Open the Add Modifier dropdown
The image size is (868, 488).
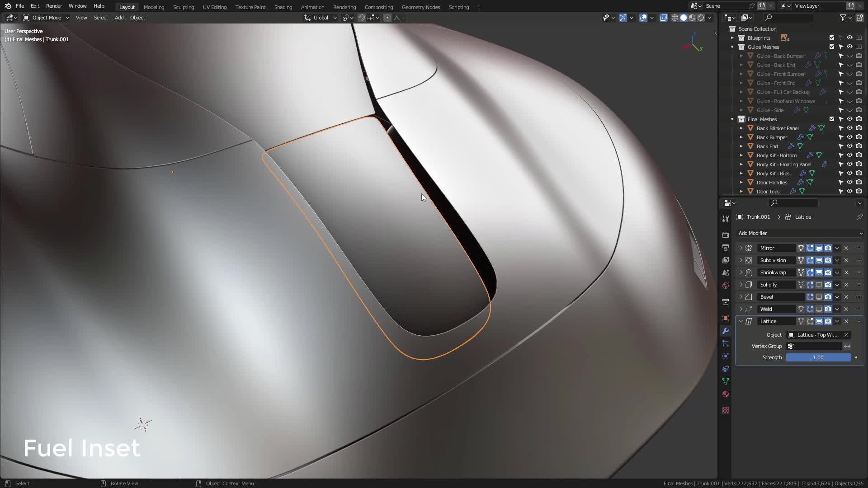pyautogui.click(x=800, y=233)
